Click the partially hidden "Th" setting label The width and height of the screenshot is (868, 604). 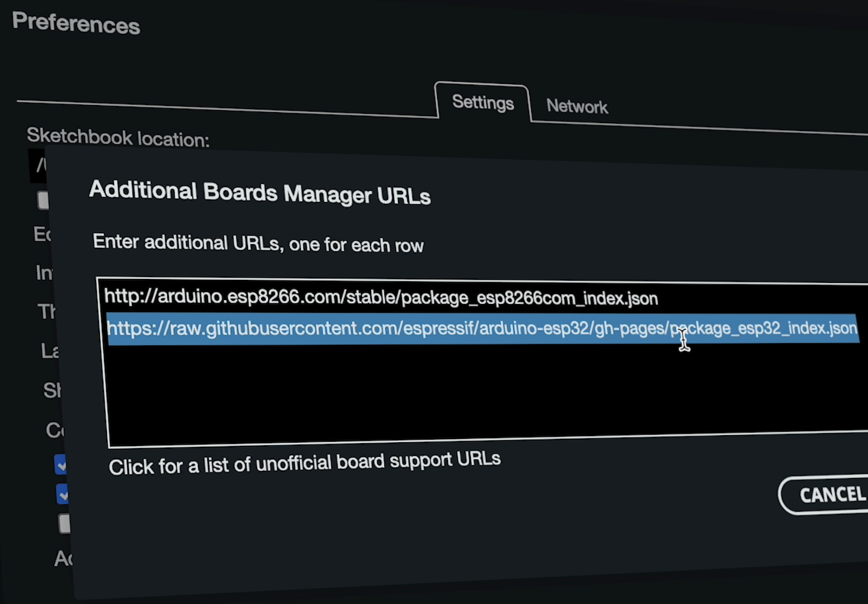pos(47,312)
